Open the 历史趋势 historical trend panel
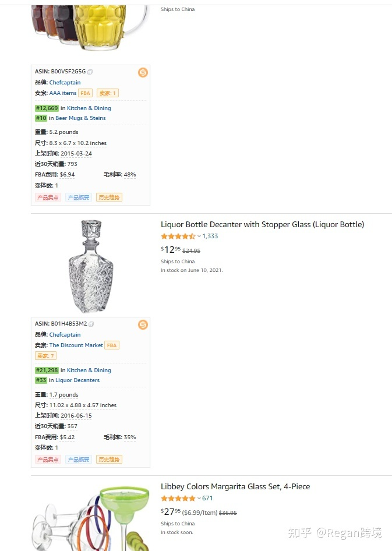This screenshot has height=551, width=392. 108,197
